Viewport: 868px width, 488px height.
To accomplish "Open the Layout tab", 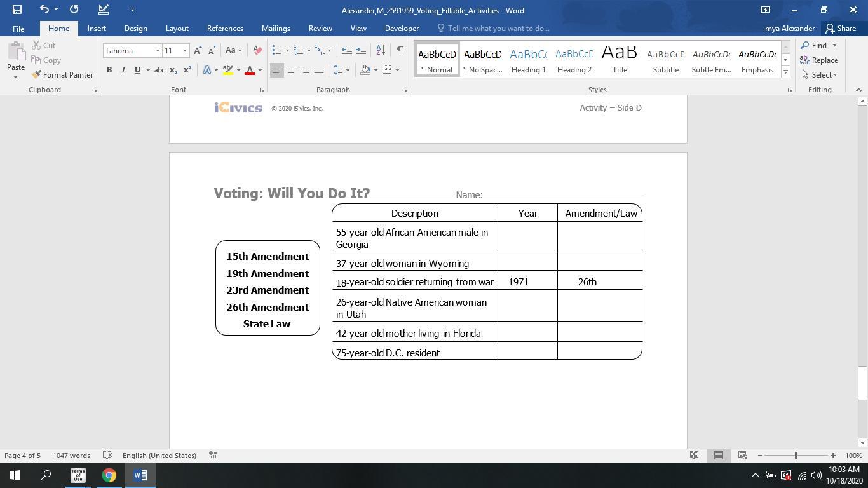I will click(x=177, y=29).
